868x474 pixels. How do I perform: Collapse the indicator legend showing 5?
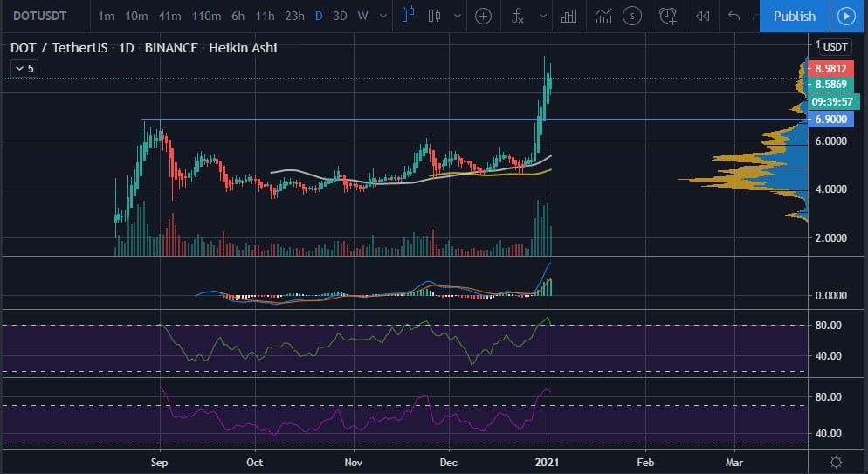pos(24,69)
